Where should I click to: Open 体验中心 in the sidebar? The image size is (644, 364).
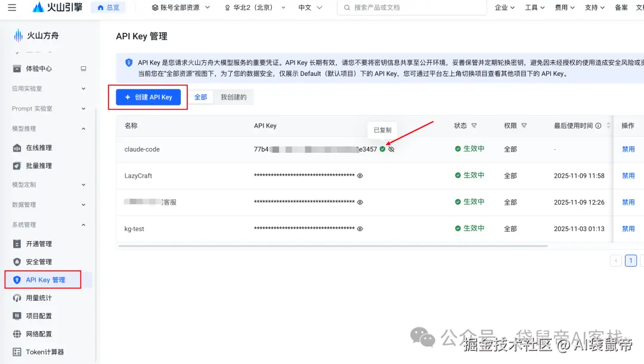click(x=39, y=69)
